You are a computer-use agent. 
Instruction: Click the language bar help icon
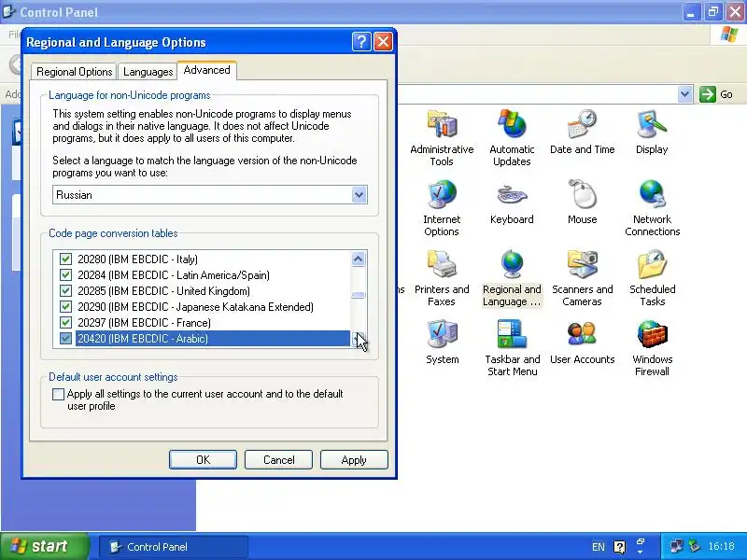[x=619, y=547]
